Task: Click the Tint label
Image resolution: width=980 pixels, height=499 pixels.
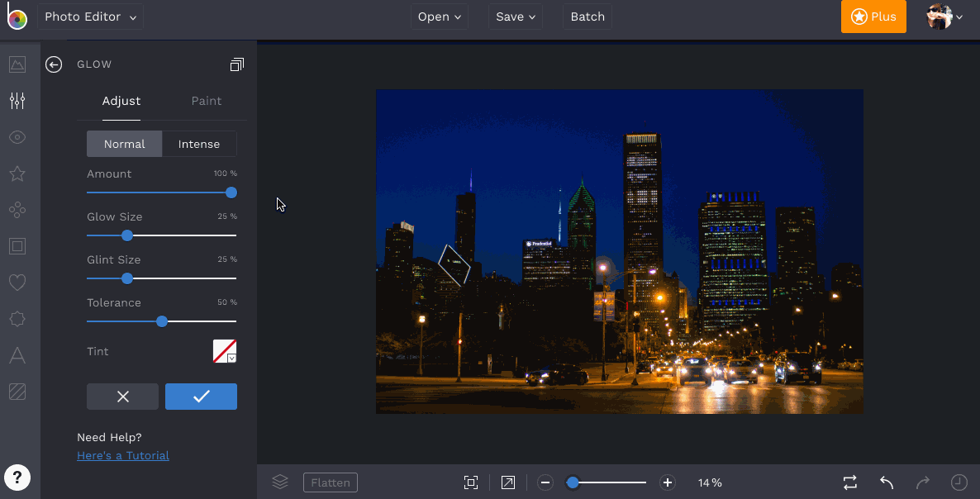Action: tap(98, 351)
